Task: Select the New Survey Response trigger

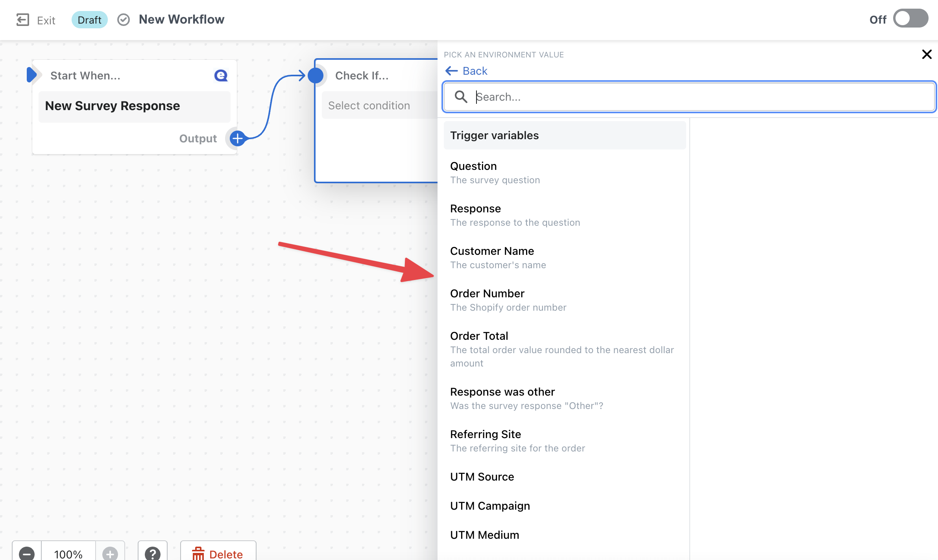Action: pos(135,106)
